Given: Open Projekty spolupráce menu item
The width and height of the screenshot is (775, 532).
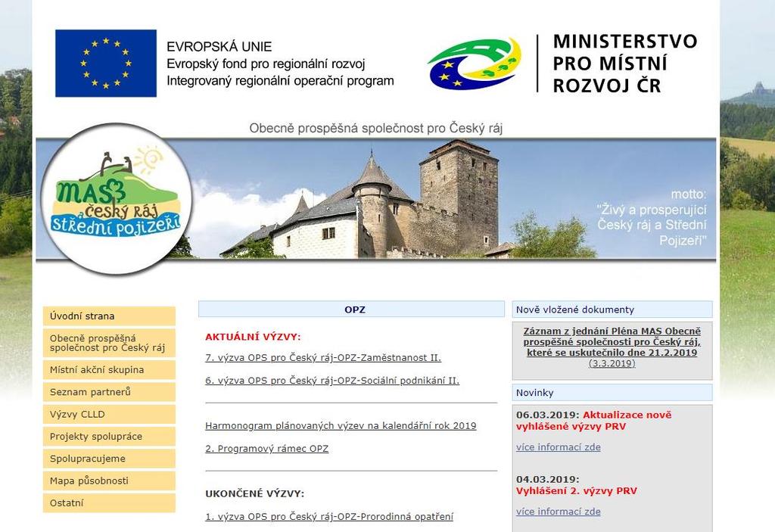Looking at the screenshot, I should click(109, 437).
